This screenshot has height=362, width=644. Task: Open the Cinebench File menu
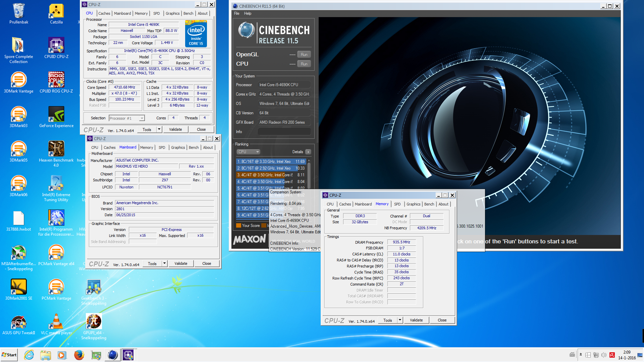(237, 13)
